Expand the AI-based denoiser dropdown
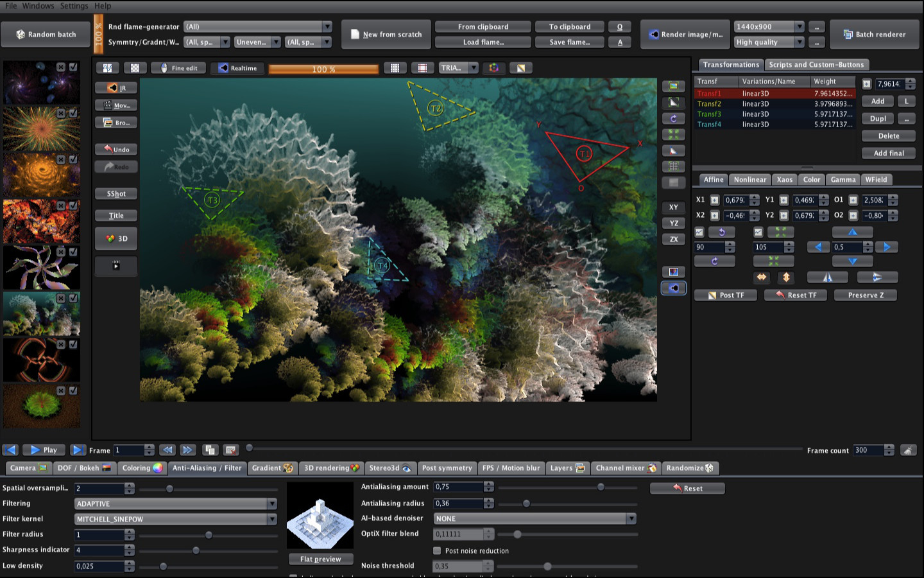This screenshot has height=578, width=924. 535,518
